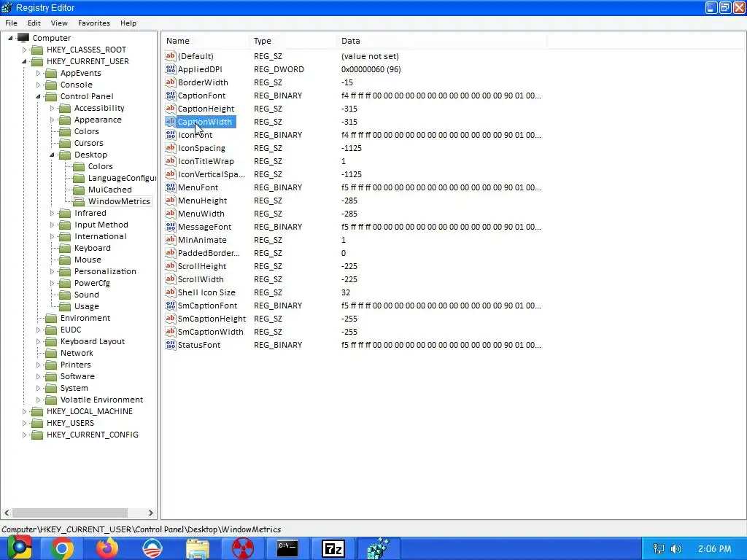Select the Sound key in tree

click(x=86, y=295)
